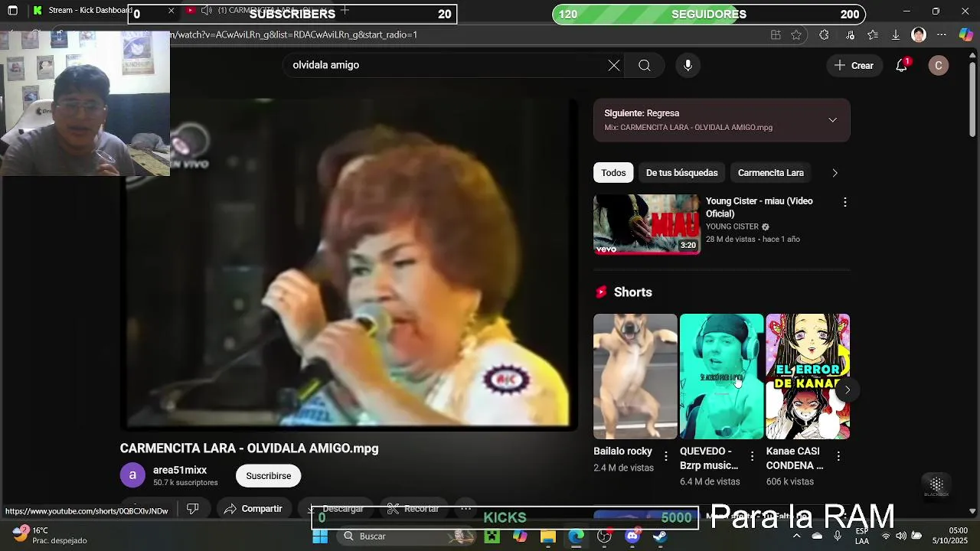Open QUEVEDO Bzrp music short thumbnail
The height and width of the screenshot is (551, 980).
(x=722, y=377)
